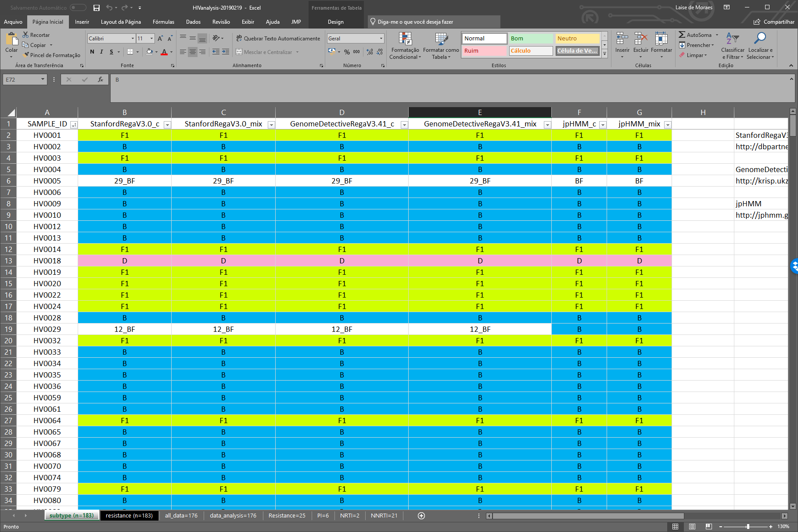Click the horizontal scrollbar at the sheet bottom

tap(588, 516)
